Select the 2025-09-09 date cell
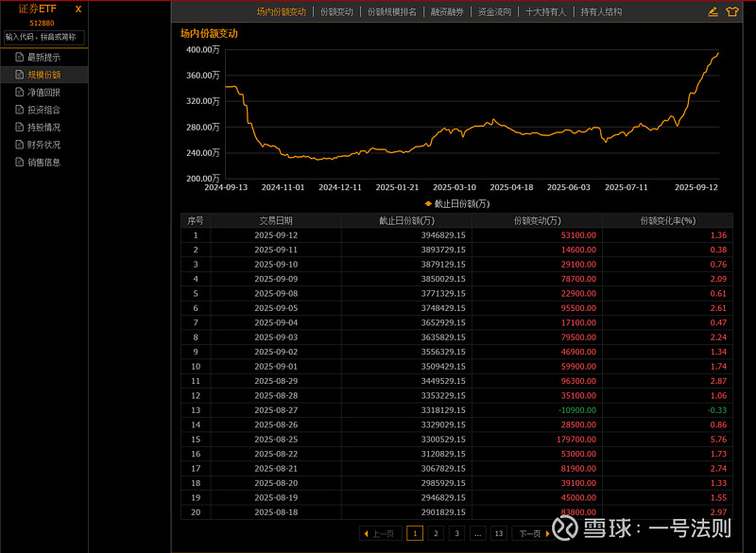Screen dimensions: 756x553 coord(276,279)
